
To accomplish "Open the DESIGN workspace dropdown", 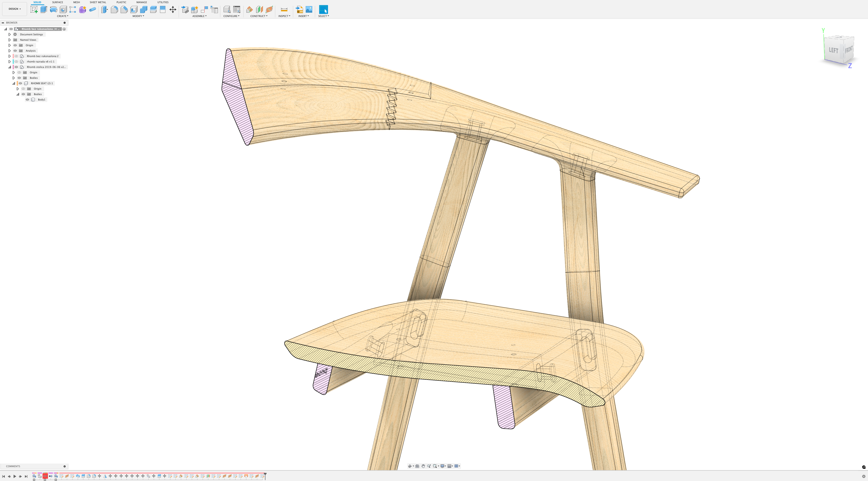I will 14,9.
